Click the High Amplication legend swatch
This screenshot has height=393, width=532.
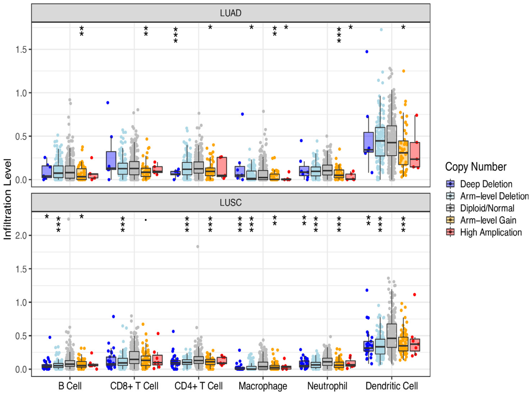click(x=450, y=232)
